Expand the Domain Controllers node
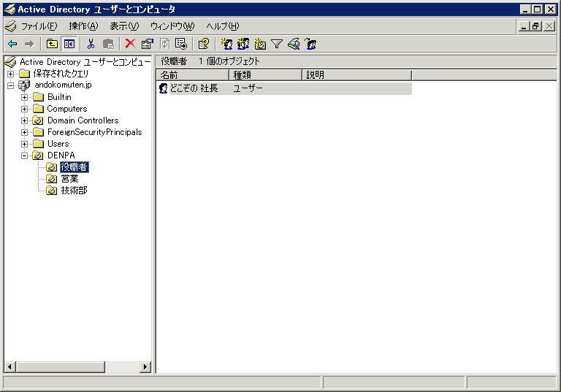The height and width of the screenshot is (392, 561). (24, 121)
